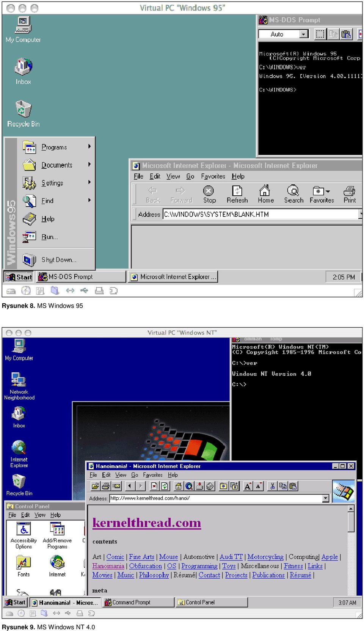Click the CD drive icon in Windows 95 Virtual PC status bar
364x631 pixels.
26,291
